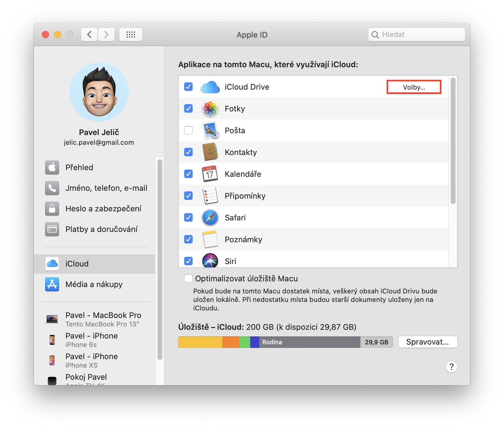Image resolution: width=504 pixels, height=430 pixels.
Task: Uncheck the Připomínky checkbox
Action: point(188,196)
